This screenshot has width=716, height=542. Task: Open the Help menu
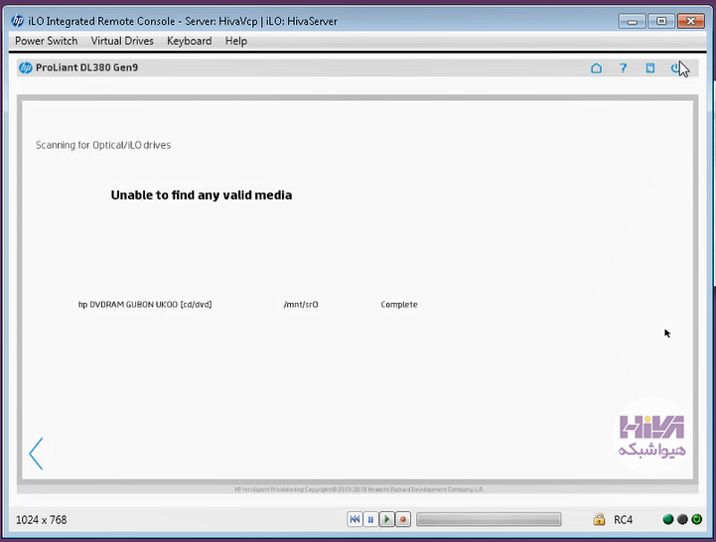(236, 41)
